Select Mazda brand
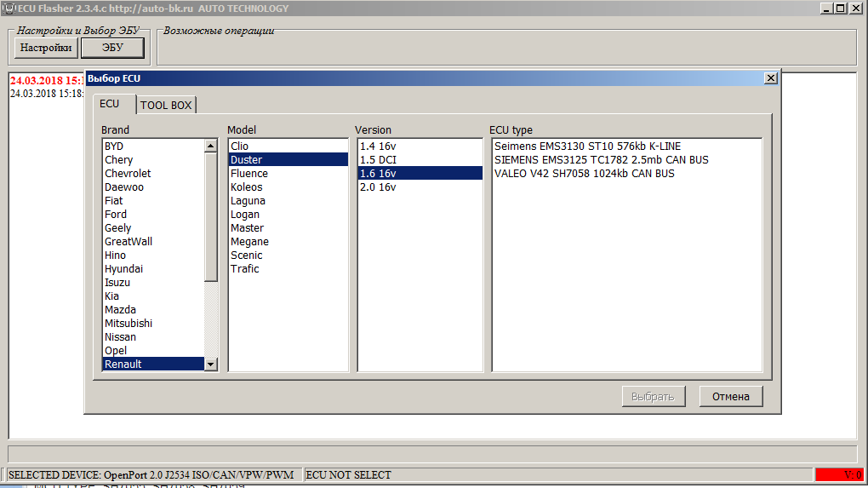868x488 pixels. tap(153, 310)
